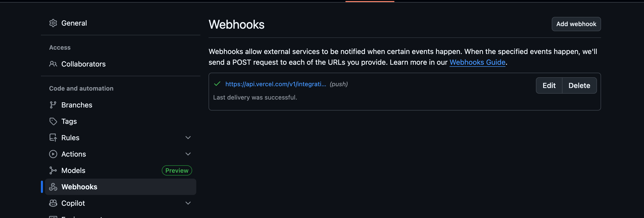Open the api.vercel.com webhook link

[276, 84]
